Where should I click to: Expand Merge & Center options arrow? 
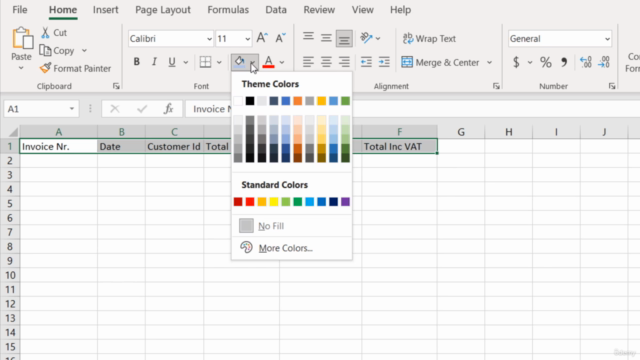pyautogui.click(x=489, y=62)
